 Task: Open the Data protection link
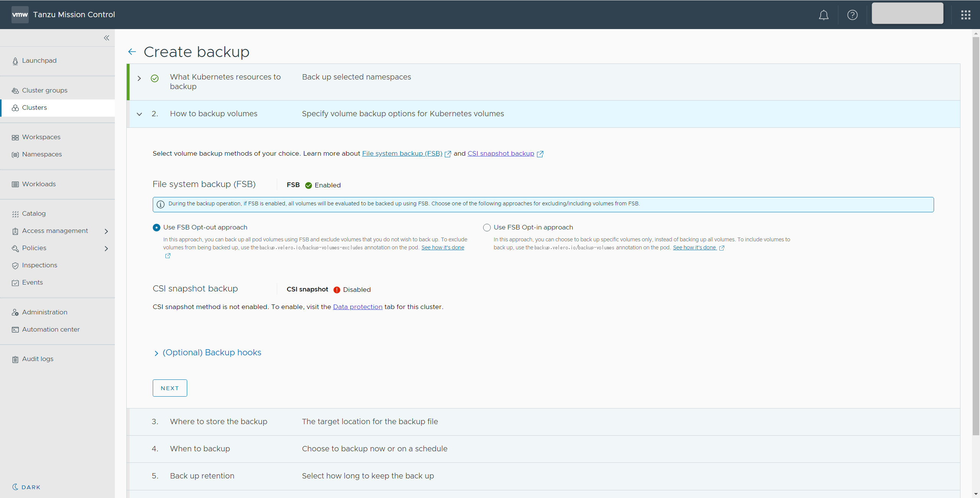click(358, 307)
